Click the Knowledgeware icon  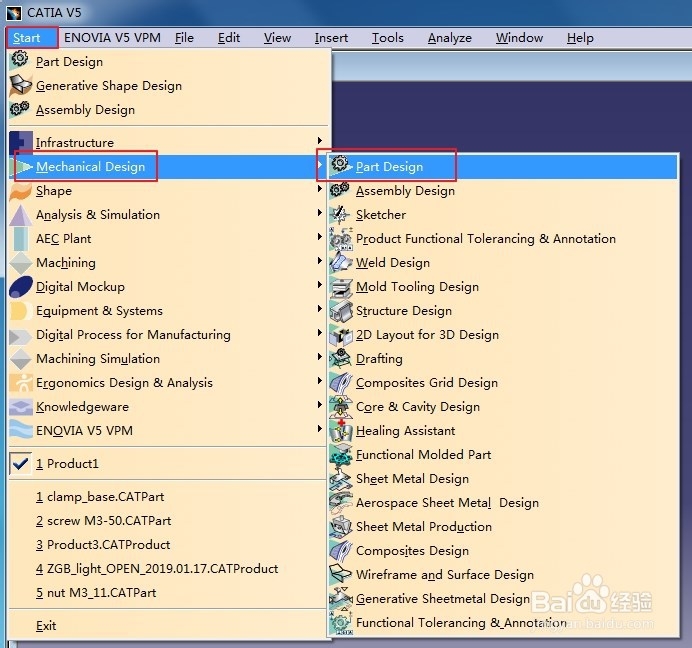[x=21, y=407]
